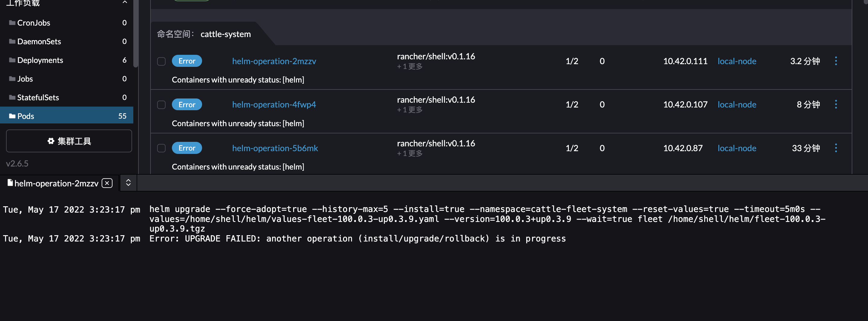Open 集群工具 cluster tools
868x321 pixels.
[x=69, y=141]
